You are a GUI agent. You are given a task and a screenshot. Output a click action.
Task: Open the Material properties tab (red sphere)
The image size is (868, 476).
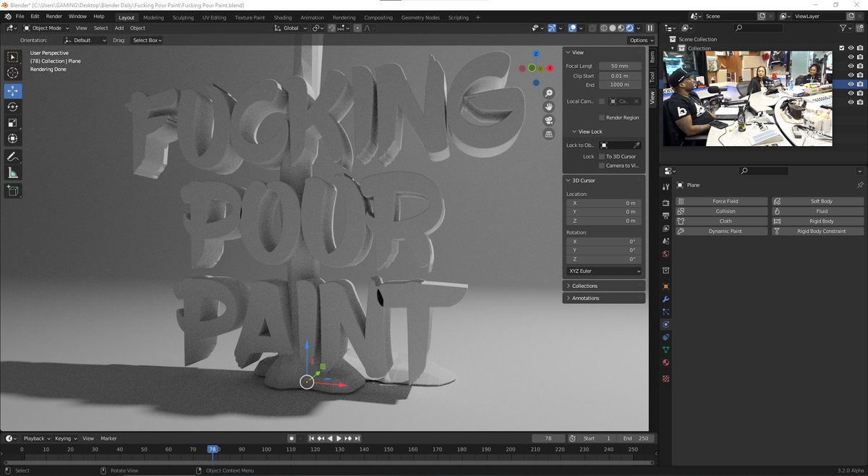click(666, 363)
